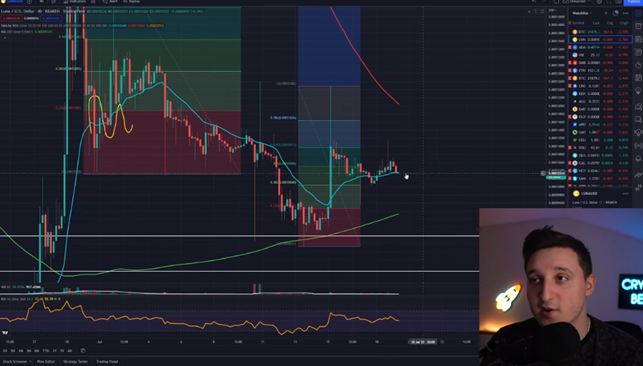This screenshot has height=366, width=643.
Task: Click the plus button beside the current price label
Action: coord(543,173)
